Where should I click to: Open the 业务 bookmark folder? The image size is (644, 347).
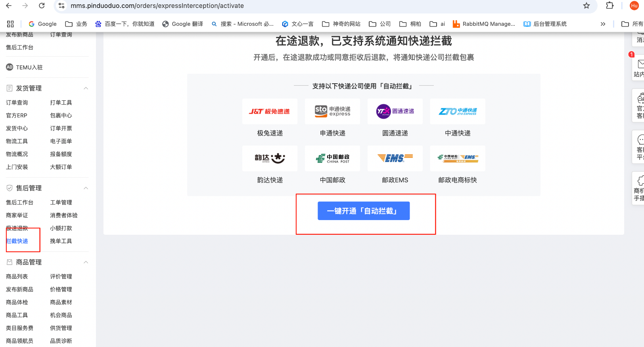pos(76,24)
